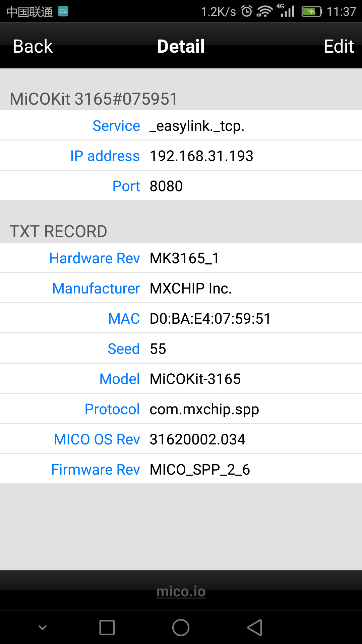
Task: Open recent apps square icon
Action: (x=107, y=627)
